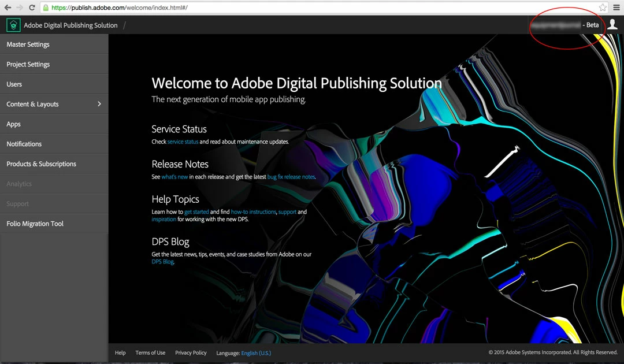This screenshot has width=624, height=364.
Task: Open Products & Subscriptions in the sidebar
Action: click(x=54, y=164)
